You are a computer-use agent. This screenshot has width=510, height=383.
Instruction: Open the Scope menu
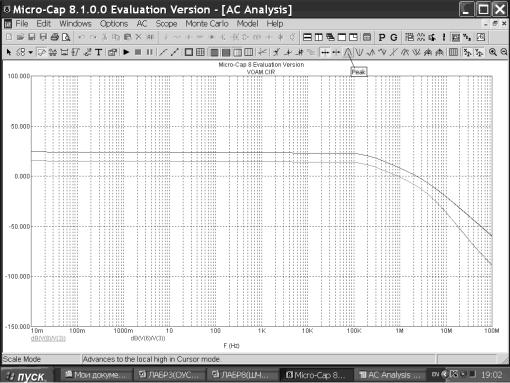coord(166,24)
